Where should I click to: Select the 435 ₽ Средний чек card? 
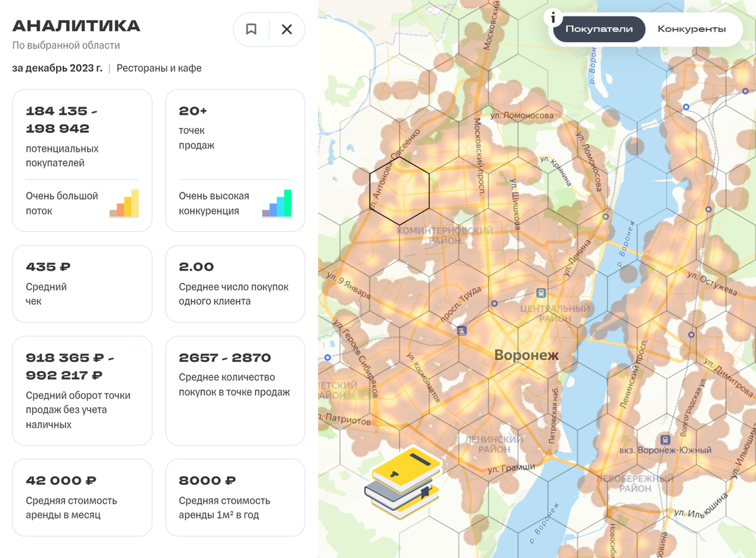click(82, 284)
